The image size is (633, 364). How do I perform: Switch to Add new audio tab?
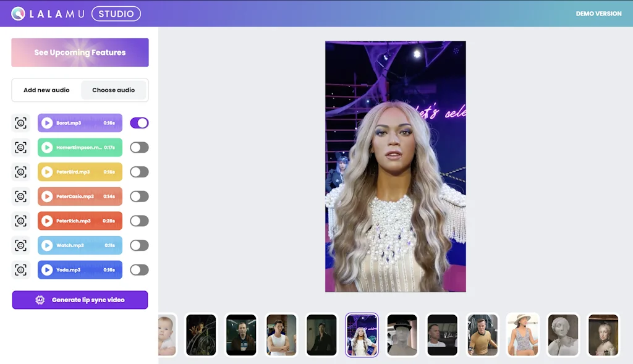46,90
